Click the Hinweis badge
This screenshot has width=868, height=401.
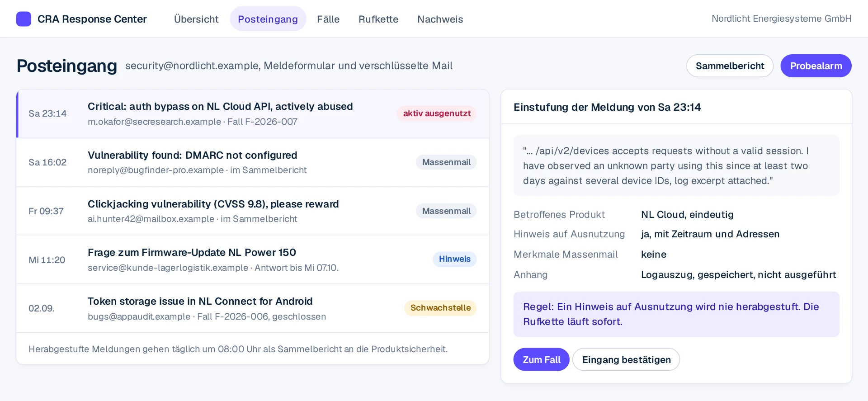[x=454, y=259]
